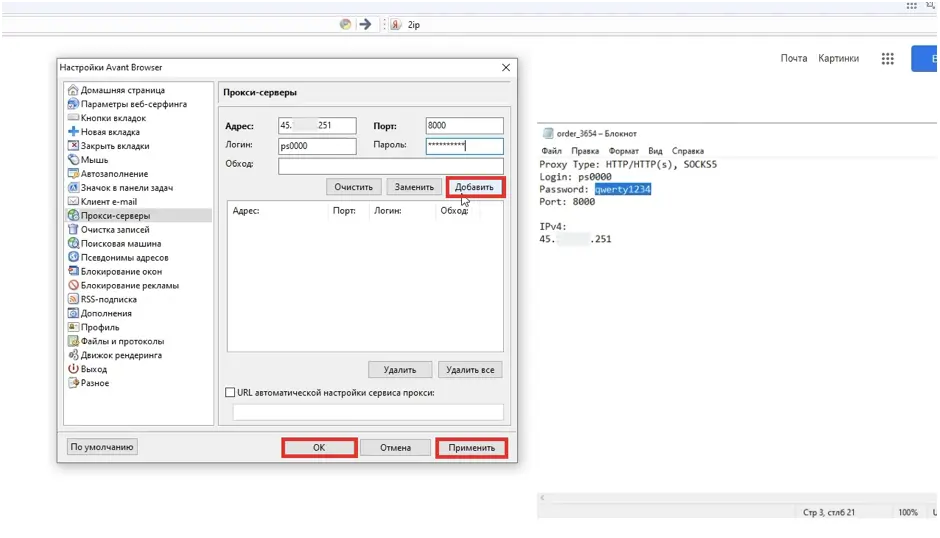Click the Удалить все button
Viewport: 940px width, 538px height.
click(470, 370)
